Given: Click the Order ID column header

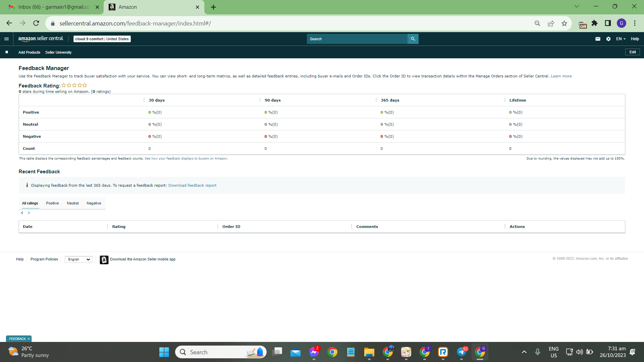Looking at the screenshot, I should [231, 227].
